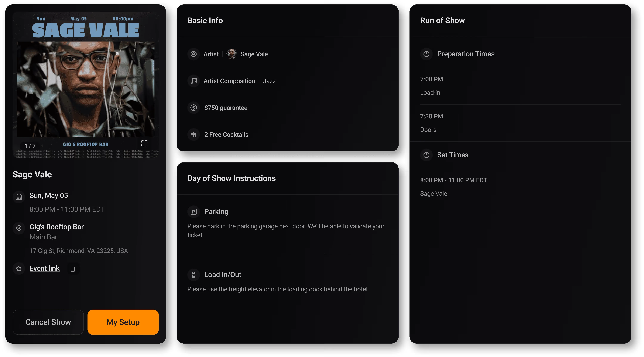
Task: Select the artist name Sage Vale in Basic Info
Action: tap(254, 54)
